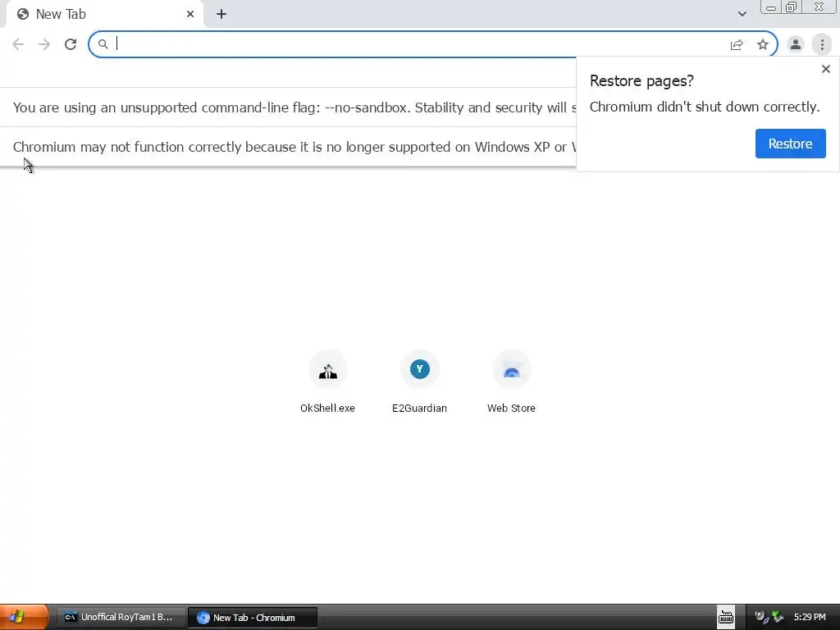Click the Restore button
The width and height of the screenshot is (840, 630).
pyautogui.click(x=790, y=144)
